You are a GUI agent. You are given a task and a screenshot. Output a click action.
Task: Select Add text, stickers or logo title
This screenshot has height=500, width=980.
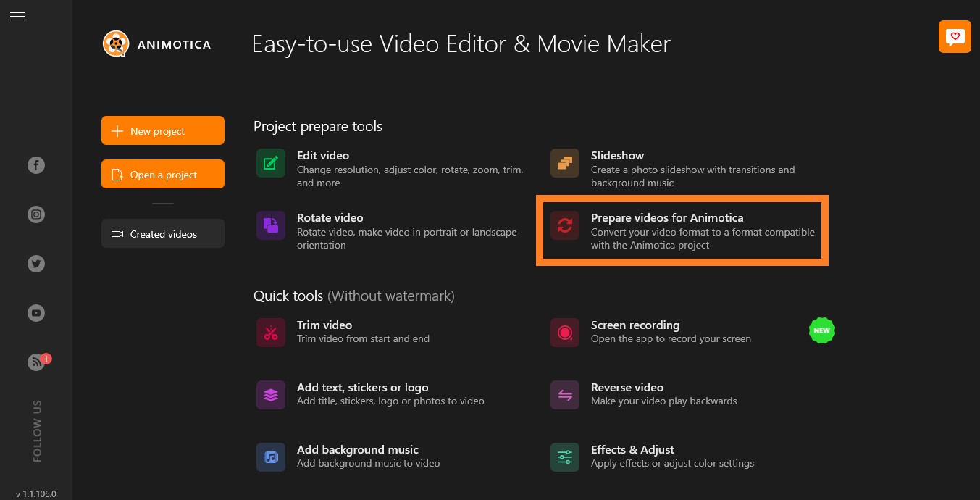[x=363, y=387]
